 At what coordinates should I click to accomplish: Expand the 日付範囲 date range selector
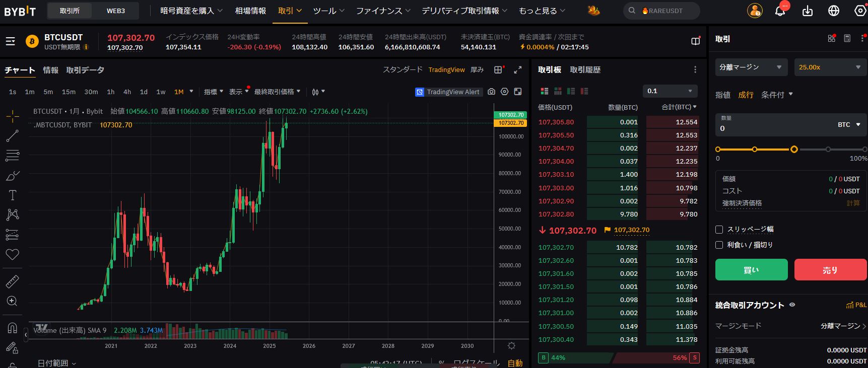click(57, 363)
